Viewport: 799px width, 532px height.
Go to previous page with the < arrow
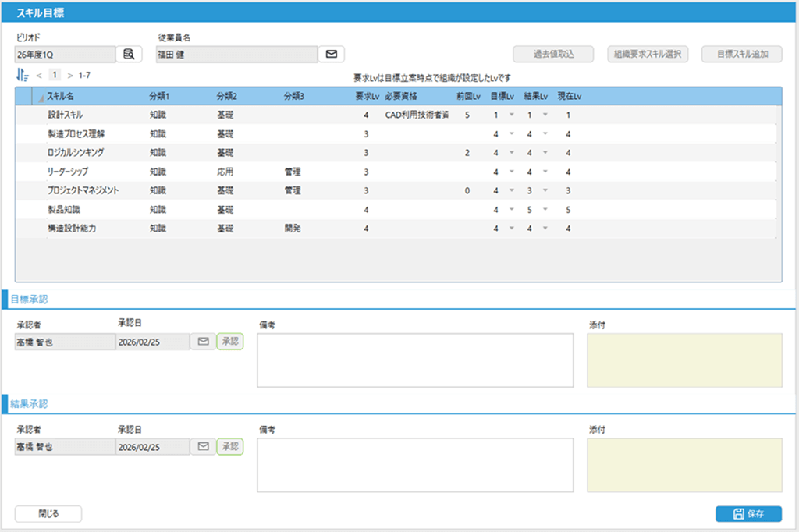(x=39, y=75)
